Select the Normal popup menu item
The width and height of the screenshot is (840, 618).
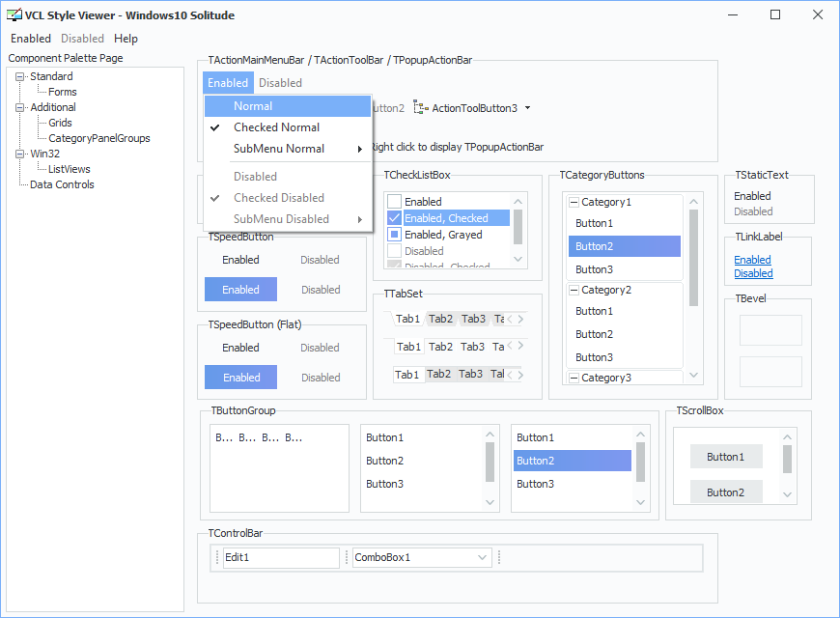tap(289, 106)
